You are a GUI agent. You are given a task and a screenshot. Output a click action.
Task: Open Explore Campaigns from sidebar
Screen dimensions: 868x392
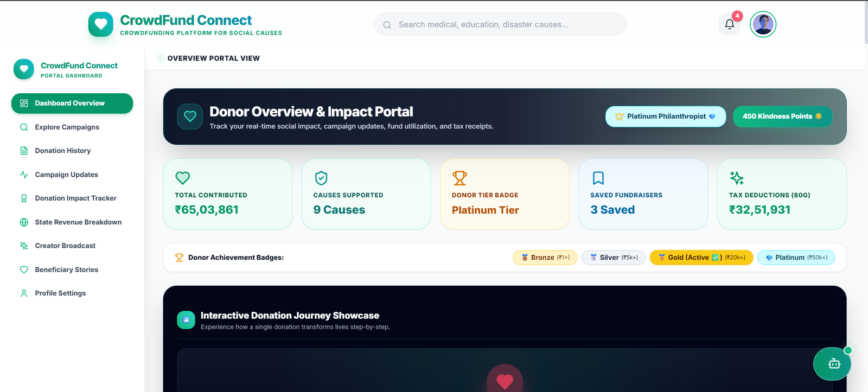[x=72, y=127]
